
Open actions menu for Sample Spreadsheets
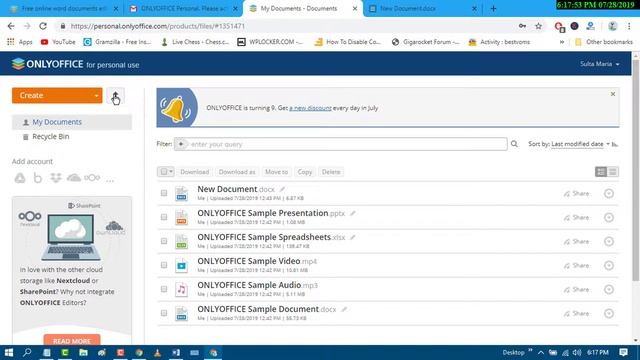tap(609, 242)
